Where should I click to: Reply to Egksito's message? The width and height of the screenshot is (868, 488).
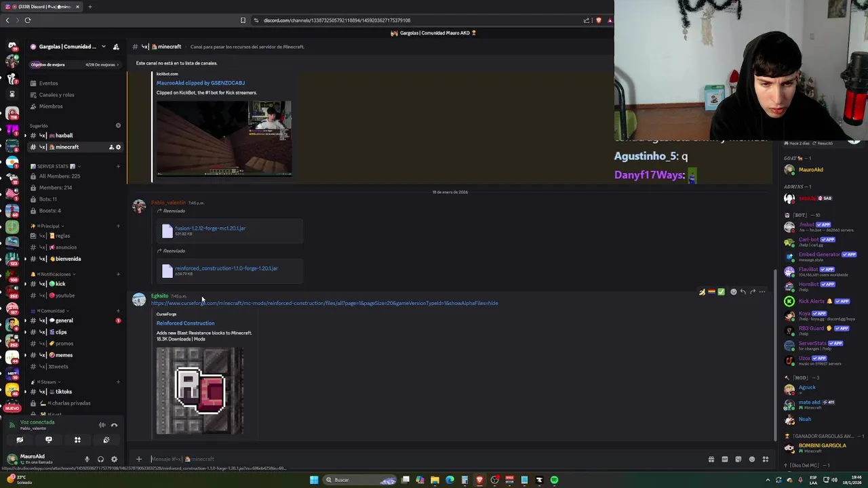tap(743, 292)
